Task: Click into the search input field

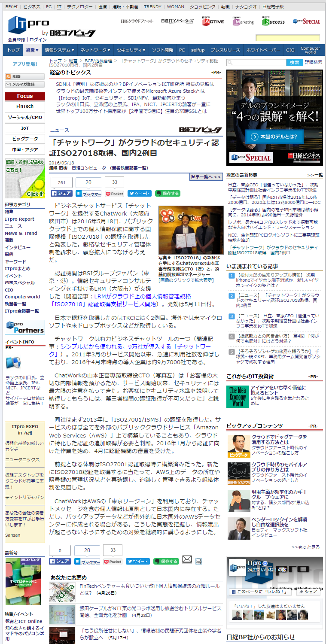Action: coord(256,62)
